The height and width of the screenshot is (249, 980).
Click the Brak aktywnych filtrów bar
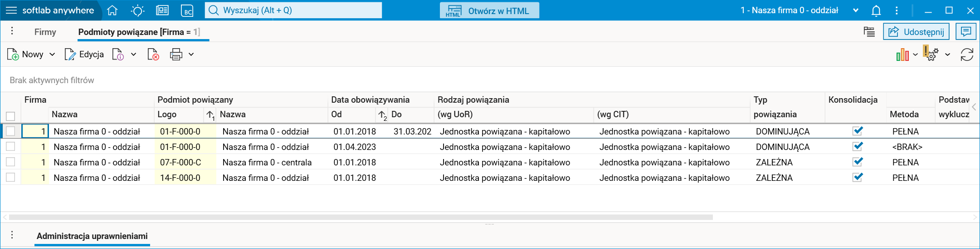[490, 80]
